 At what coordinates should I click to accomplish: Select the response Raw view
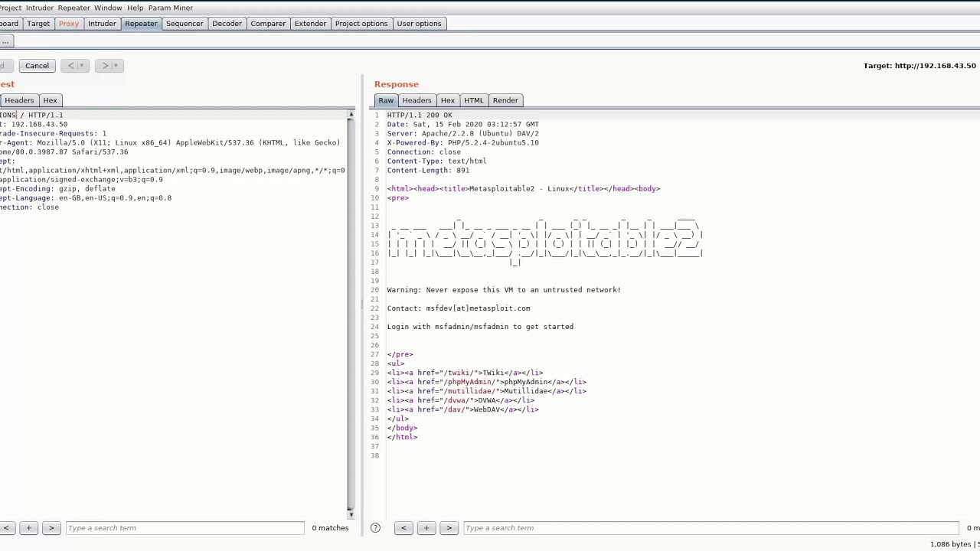coord(386,100)
